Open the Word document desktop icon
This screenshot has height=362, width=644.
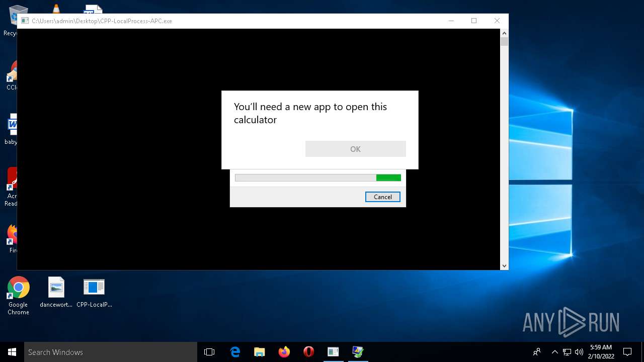point(12,129)
